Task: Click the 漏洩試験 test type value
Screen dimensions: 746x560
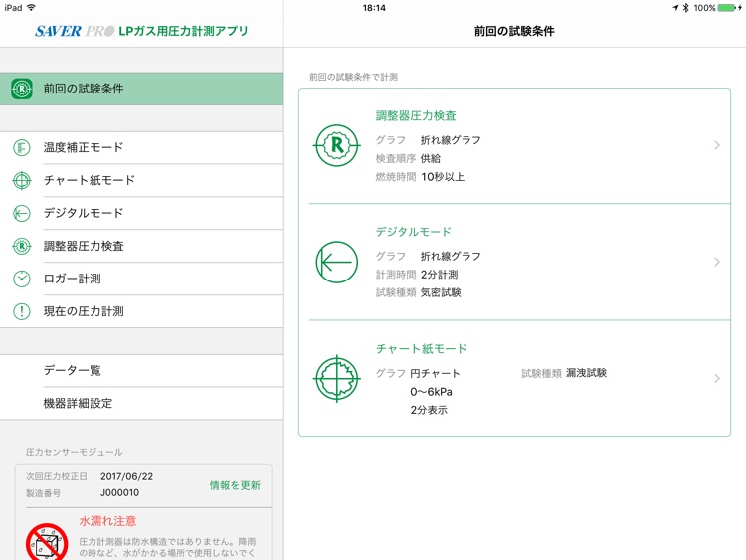Action: tap(586, 373)
